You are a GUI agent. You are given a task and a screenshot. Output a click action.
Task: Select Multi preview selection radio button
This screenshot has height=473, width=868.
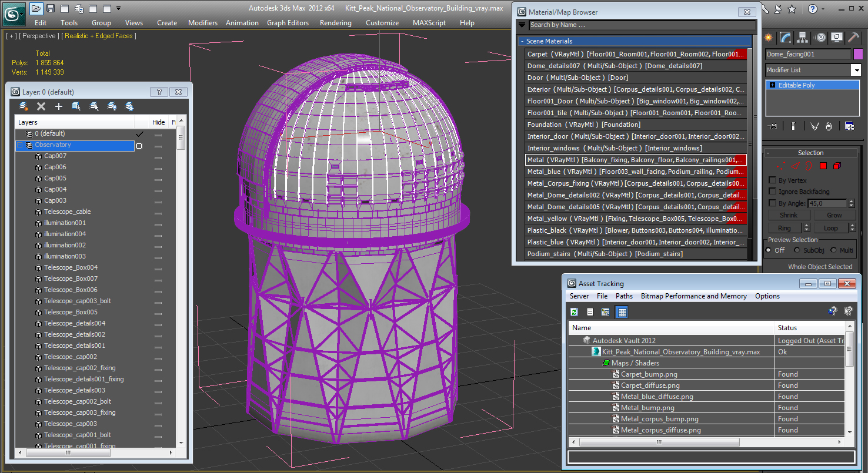(833, 250)
